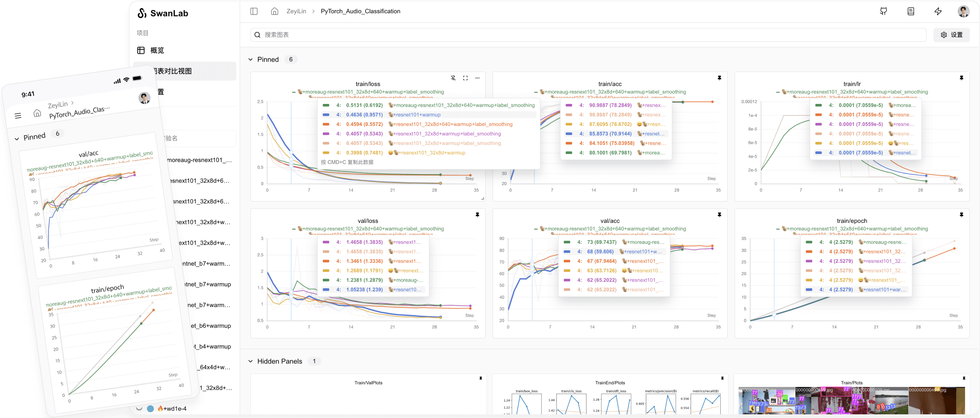Focus the 搜索图表 chart search field
The height and width of the screenshot is (418, 980).
(588, 35)
